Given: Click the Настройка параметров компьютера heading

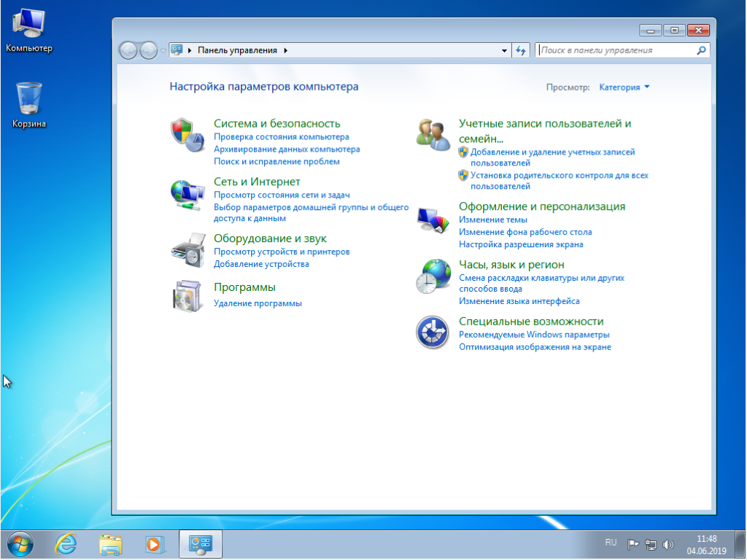Looking at the screenshot, I should [264, 87].
